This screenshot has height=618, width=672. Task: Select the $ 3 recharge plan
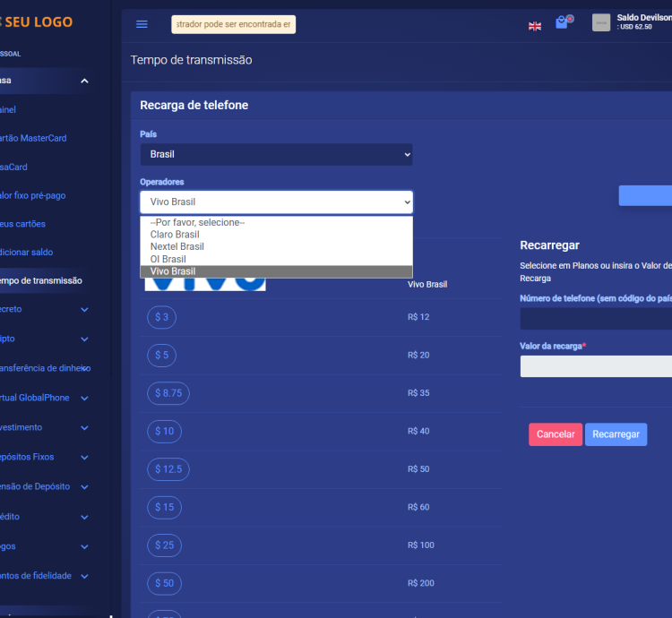pos(163,317)
